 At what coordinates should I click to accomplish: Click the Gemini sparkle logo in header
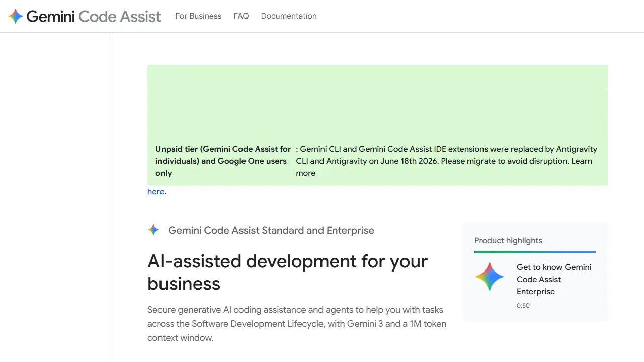pos(16,16)
